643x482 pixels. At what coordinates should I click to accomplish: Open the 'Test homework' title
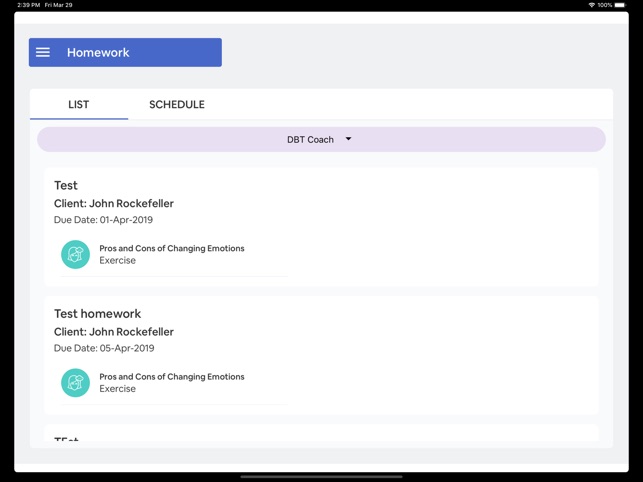click(98, 314)
